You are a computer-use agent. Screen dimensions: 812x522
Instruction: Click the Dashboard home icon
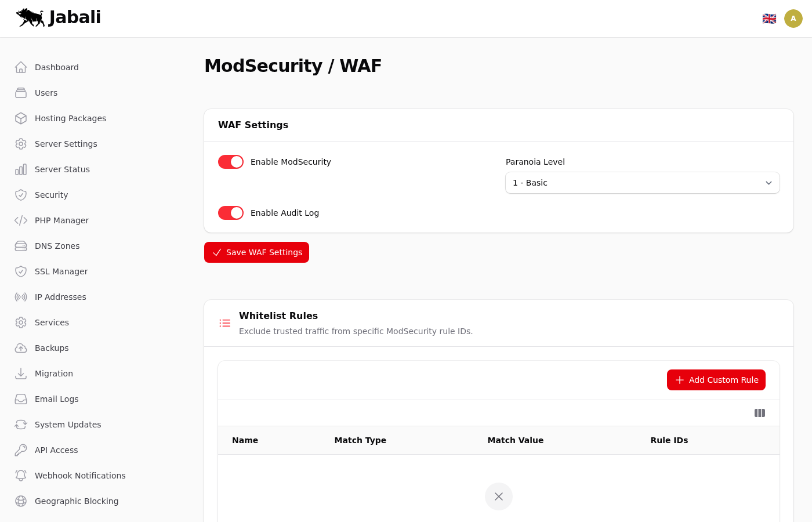[21, 67]
